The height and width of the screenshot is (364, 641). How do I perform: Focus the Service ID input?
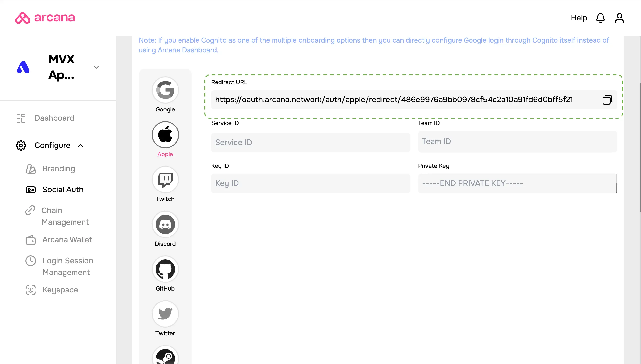click(x=311, y=142)
